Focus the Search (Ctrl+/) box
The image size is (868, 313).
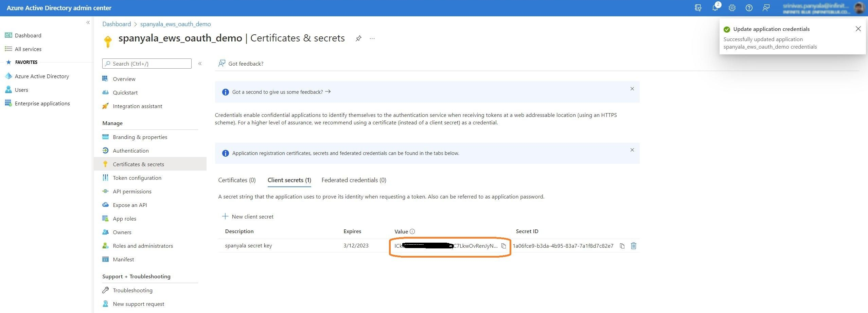tap(147, 64)
